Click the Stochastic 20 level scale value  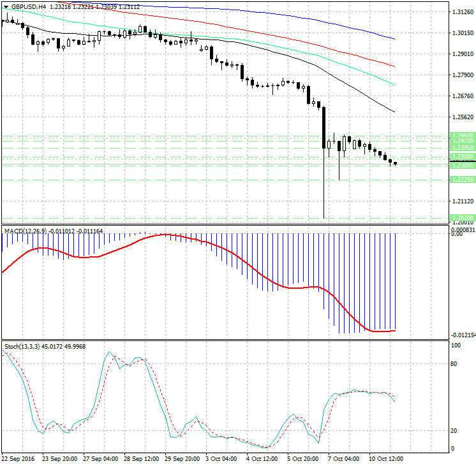(x=455, y=431)
